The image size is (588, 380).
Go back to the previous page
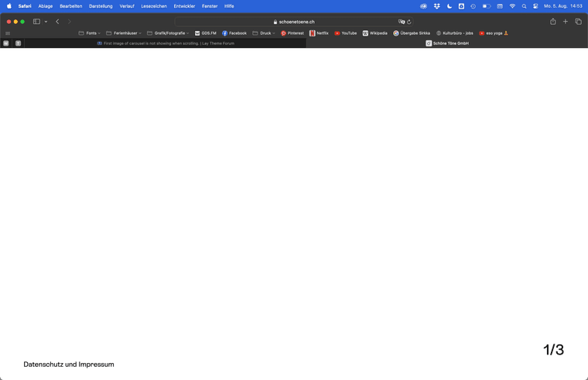57,22
